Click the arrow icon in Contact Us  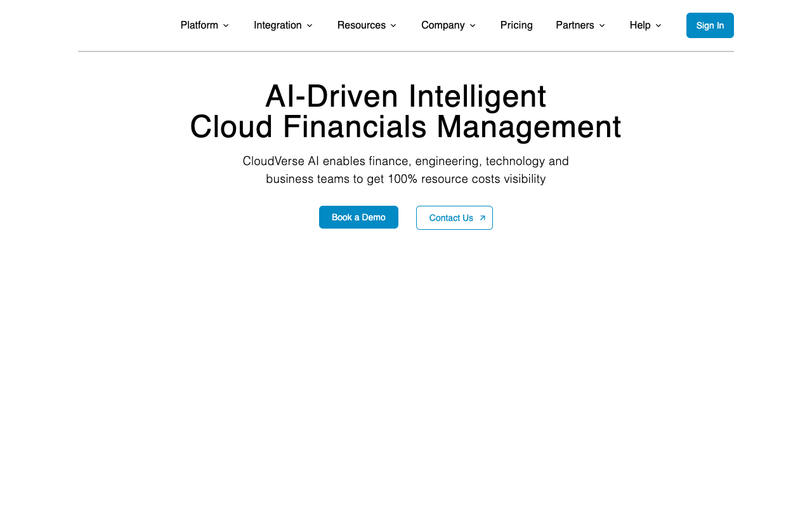pos(482,218)
